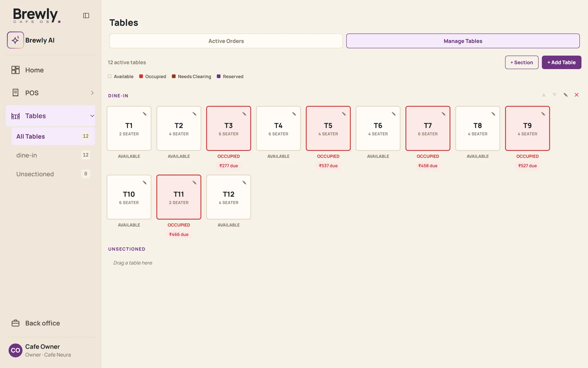This screenshot has width=588, height=368.
Task: Edit table T2 with its pencil icon
Action: click(194, 114)
